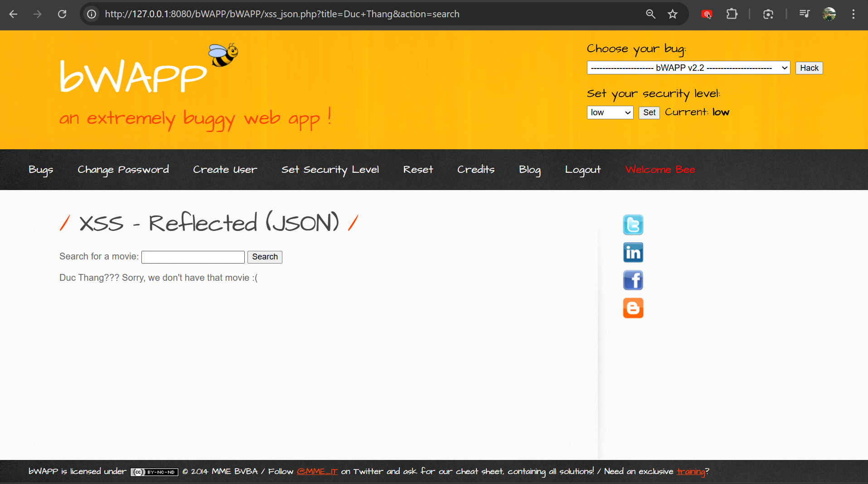Bookmark this page with the star icon
The image size is (868, 484).
[x=673, y=14]
